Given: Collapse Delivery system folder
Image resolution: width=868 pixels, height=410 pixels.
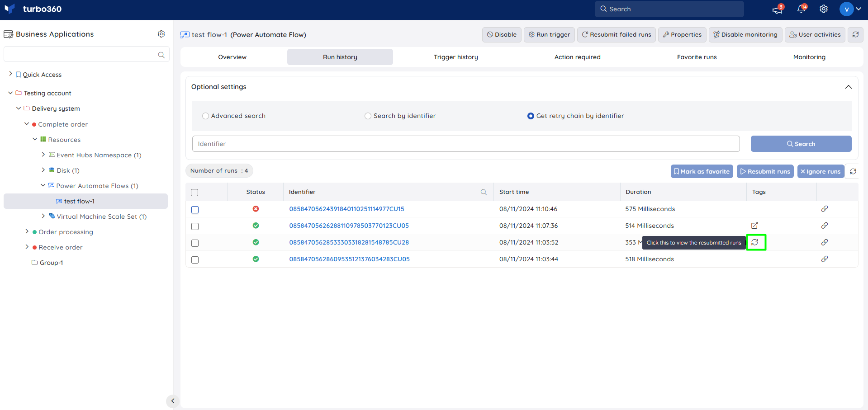Looking at the screenshot, I should pyautogui.click(x=19, y=108).
